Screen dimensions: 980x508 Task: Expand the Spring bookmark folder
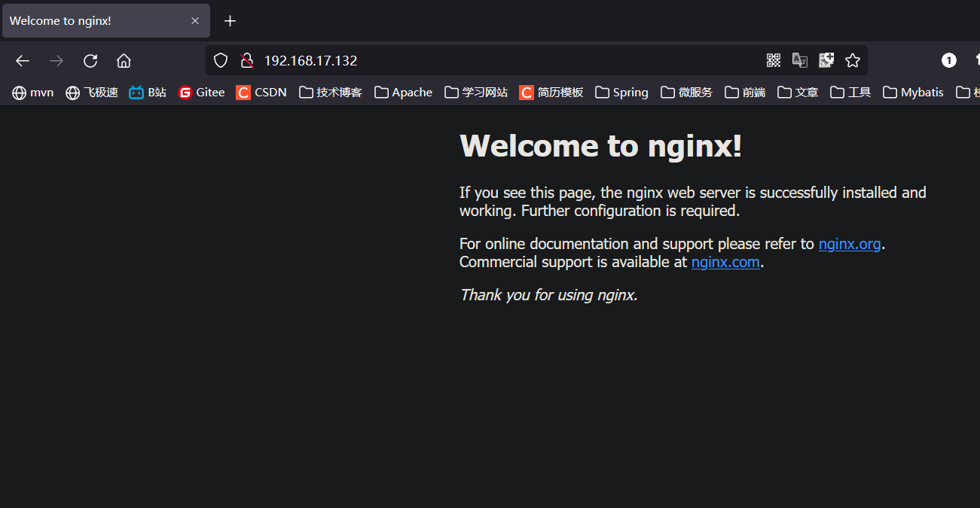click(x=622, y=93)
